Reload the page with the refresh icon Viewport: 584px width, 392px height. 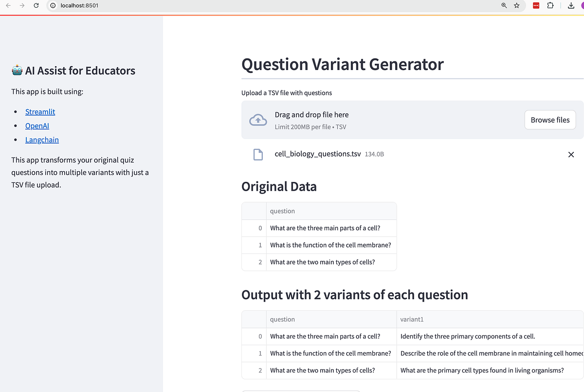coord(36,6)
